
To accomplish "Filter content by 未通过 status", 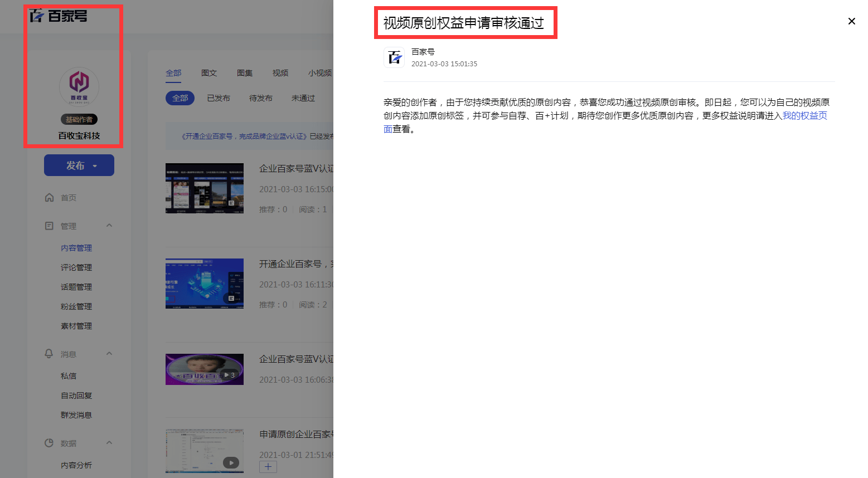I will (x=303, y=98).
